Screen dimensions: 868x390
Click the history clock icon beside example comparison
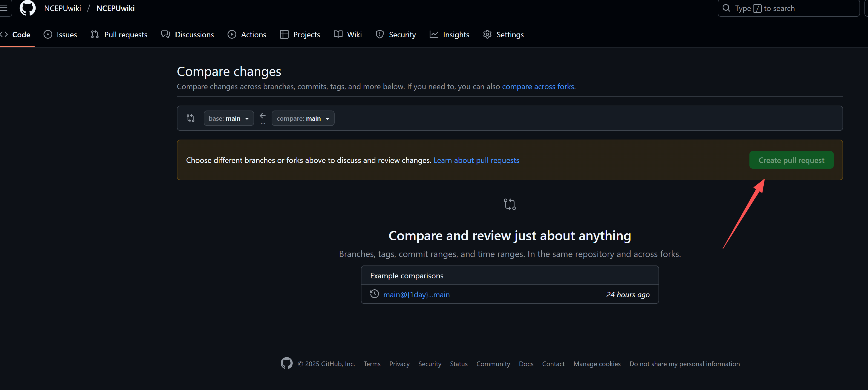(374, 294)
